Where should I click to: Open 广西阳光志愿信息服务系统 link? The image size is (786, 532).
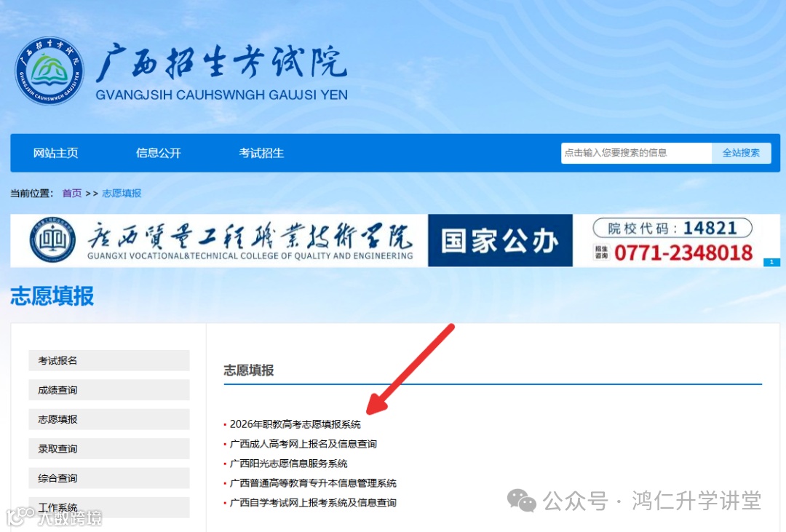(288, 464)
